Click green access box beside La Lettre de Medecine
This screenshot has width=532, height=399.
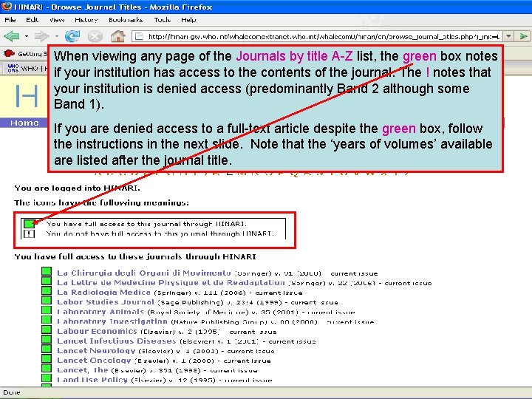click(47, 281)
